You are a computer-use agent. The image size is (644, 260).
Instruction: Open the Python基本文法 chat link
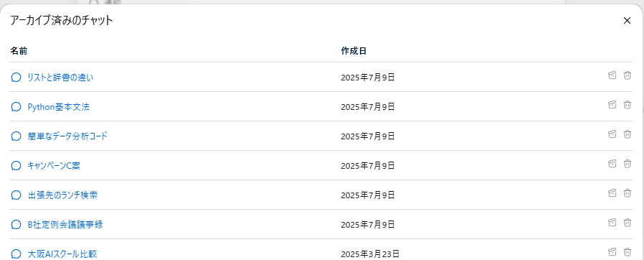click(58, 107)
